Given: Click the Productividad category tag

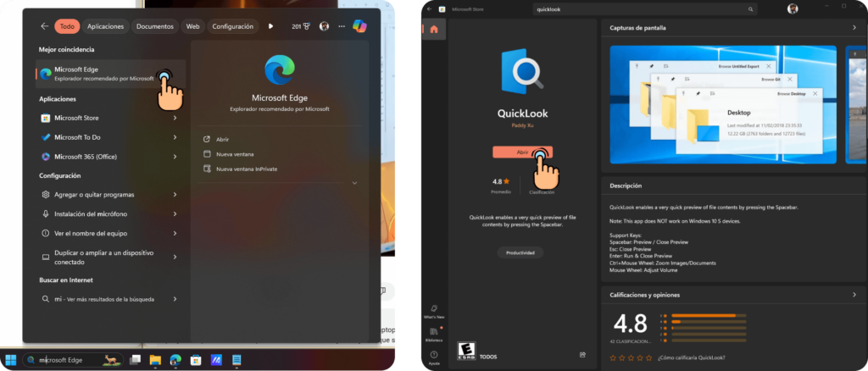Looking at the screenshot, I should [x=520, y=252].
